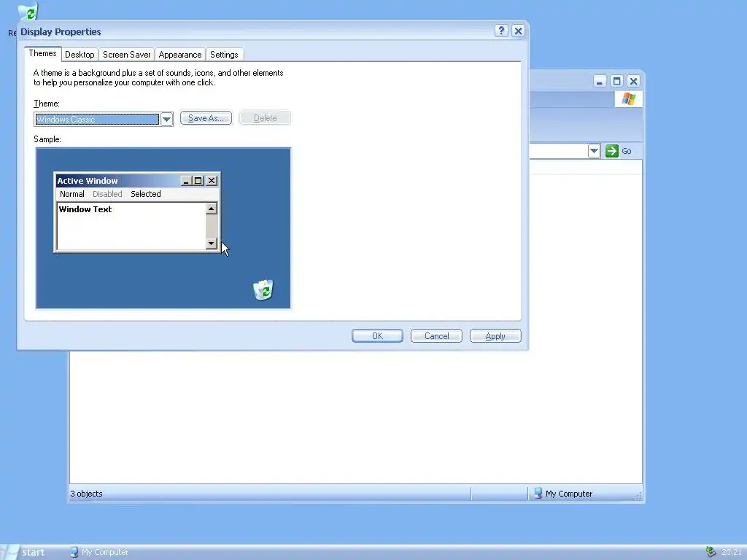Click My Computer icon in status bar

pos(538,494)
